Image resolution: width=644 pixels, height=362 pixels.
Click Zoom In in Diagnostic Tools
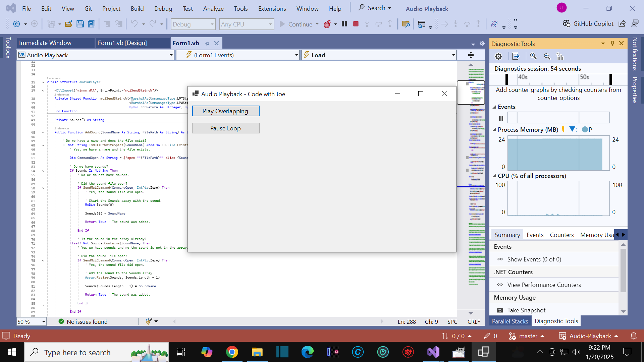click(533, 56)
